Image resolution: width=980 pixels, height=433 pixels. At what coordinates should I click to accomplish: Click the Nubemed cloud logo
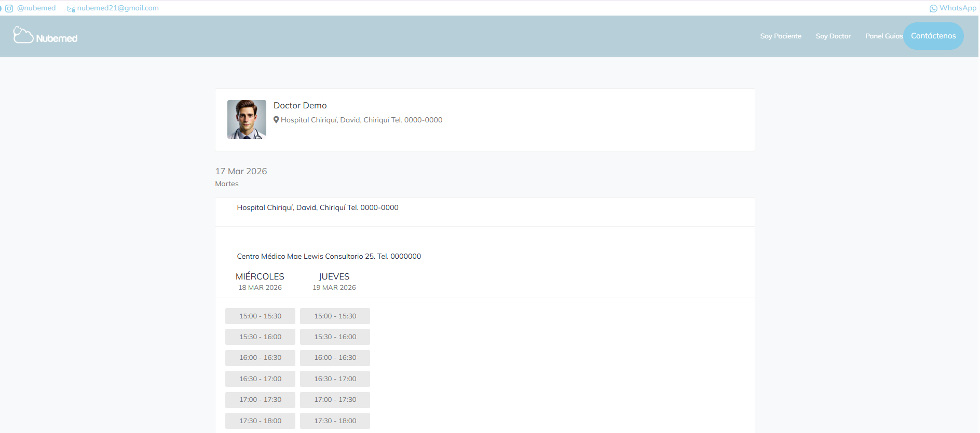[45, 36]
